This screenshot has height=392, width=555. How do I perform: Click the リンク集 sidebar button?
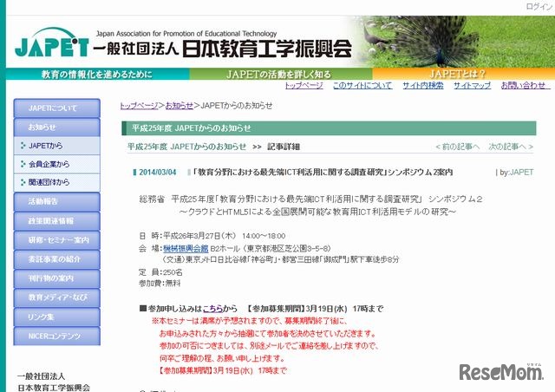coord(57,317)
